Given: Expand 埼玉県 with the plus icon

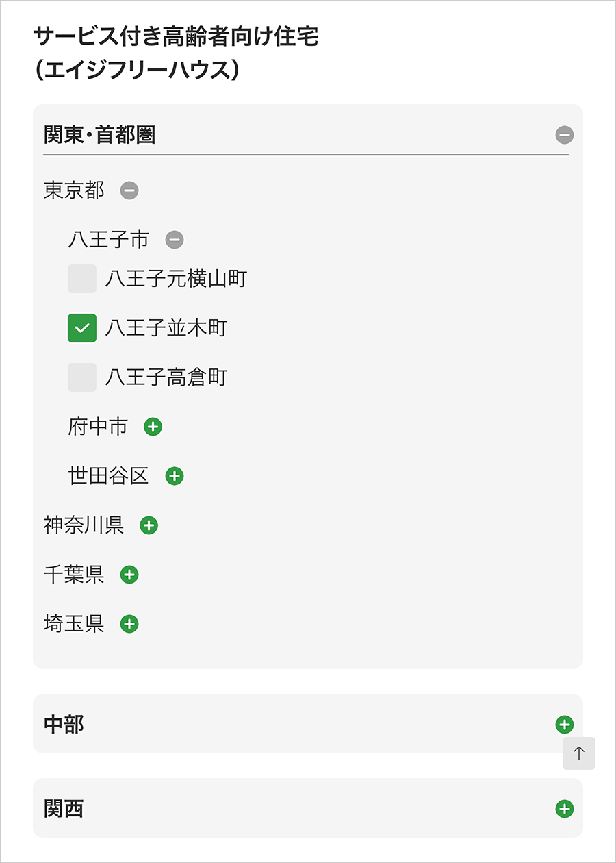Looking at the screenshot, I should (129, 624).
